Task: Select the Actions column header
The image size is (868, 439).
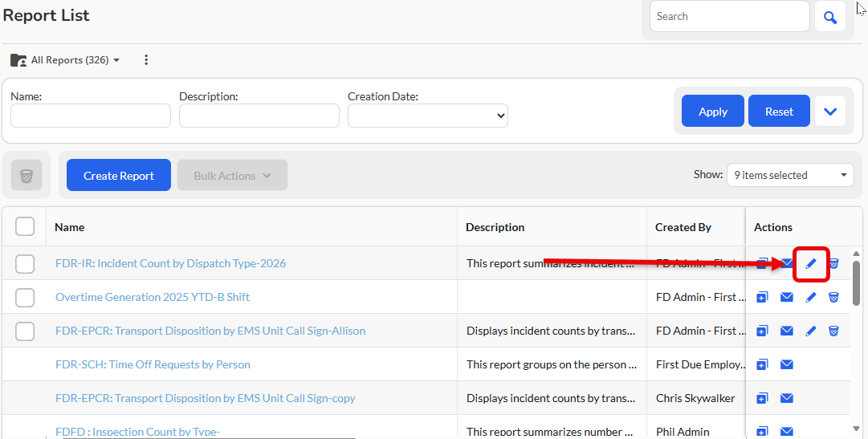Action: (772, 227)
